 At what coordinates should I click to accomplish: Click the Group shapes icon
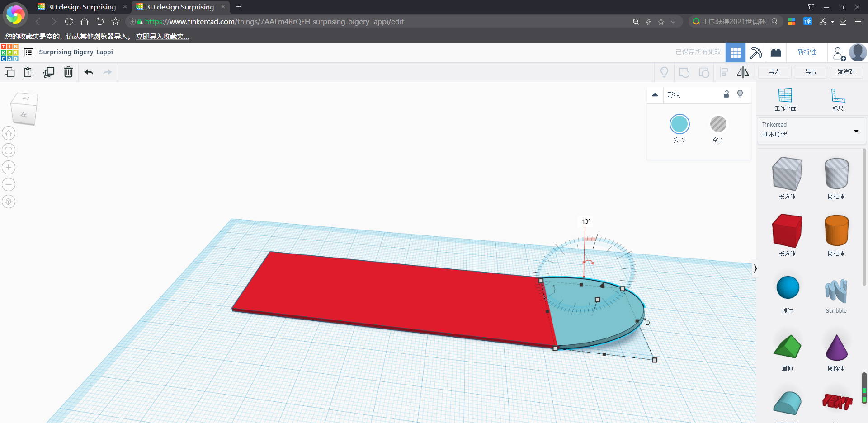[x=684, y=72]
